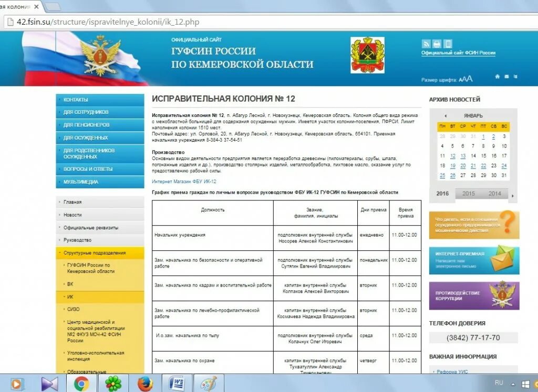
Task: Close the browser tab with the X
Action: point(36,6)
